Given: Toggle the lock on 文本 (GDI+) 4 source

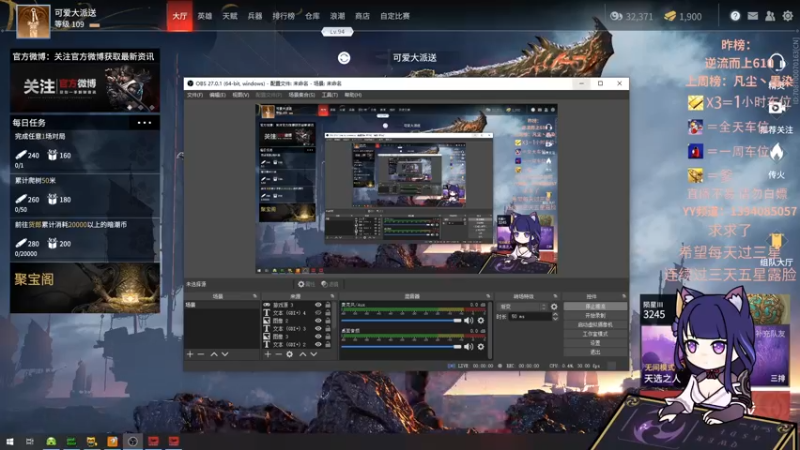Looking at the screenshot, I should pos(328,313).
